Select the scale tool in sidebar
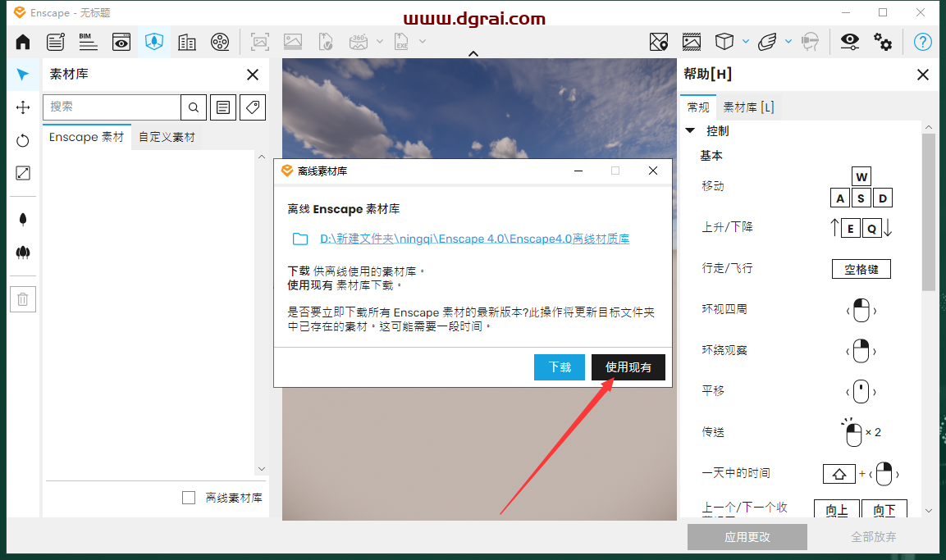The image size is (946, 560). click(x=23, y=173)
